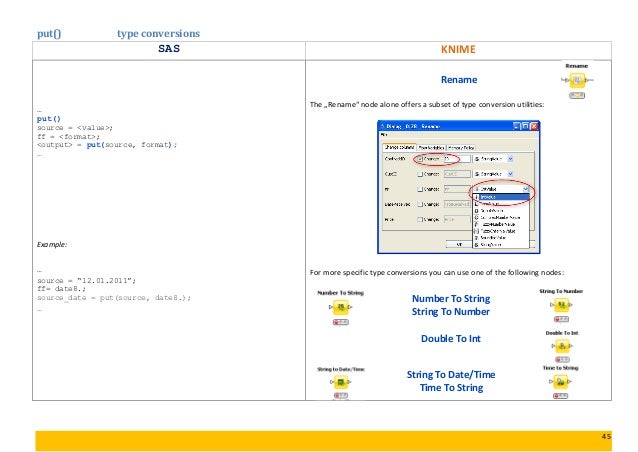The width and height of the screenshot is (638, 452).
Task: Click the Rename dialog title bar icon
Action: (x=382, y=126)
